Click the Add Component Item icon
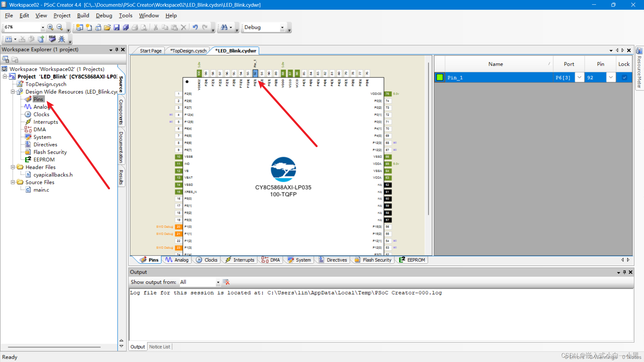Image resolution: width=644 pixels, height=362 pixels. click(41, 39)
